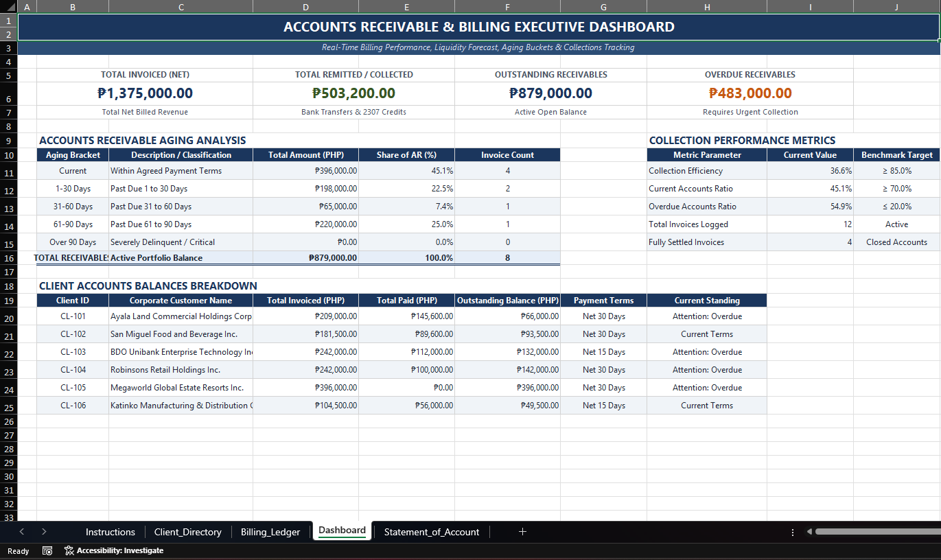Select the 61-90 Days aging bracket cell

click(x=73, y=224)
